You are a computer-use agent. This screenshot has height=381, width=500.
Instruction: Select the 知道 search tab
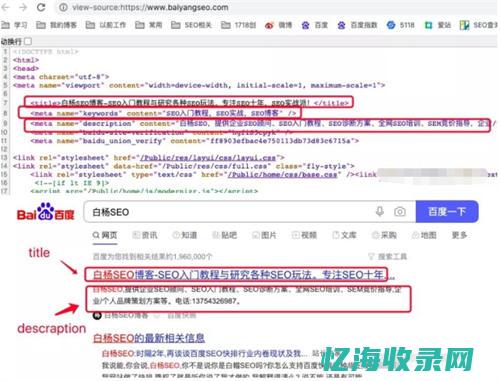pos(185,235)
